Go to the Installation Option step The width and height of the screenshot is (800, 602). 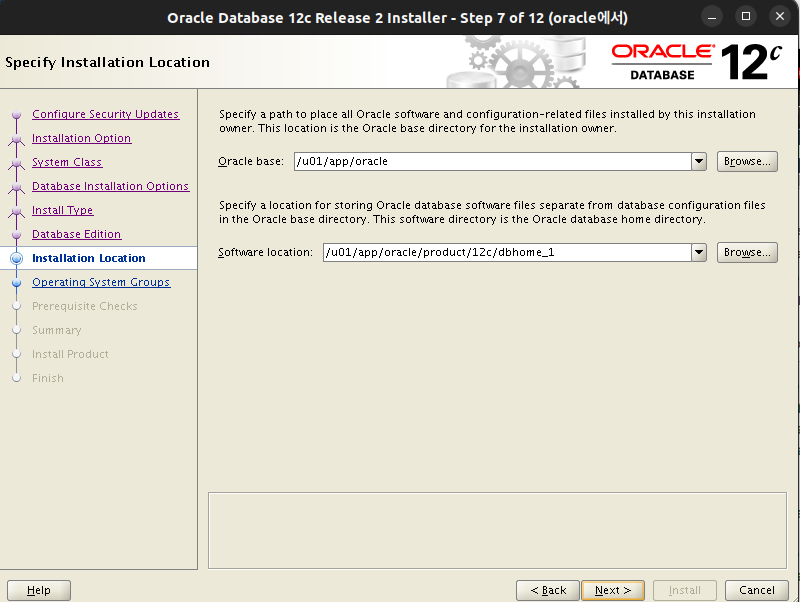(82, 138)
